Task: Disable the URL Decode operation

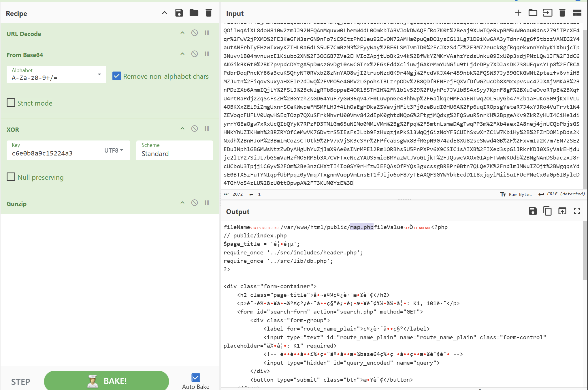Action: 195,33
